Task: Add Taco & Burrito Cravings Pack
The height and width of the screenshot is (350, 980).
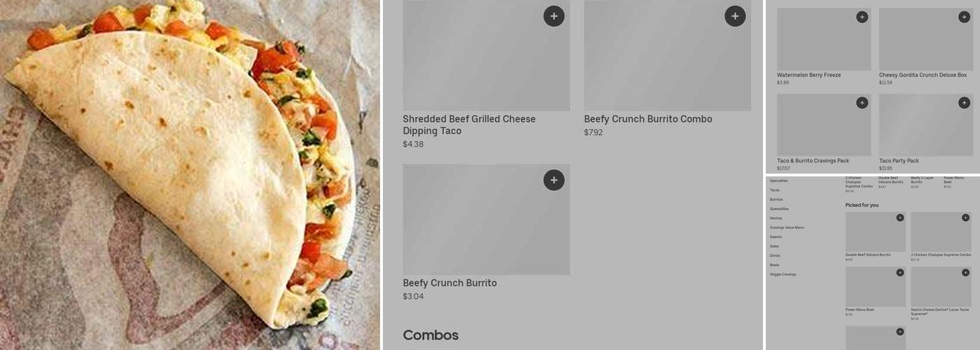Action: point(862,103)
